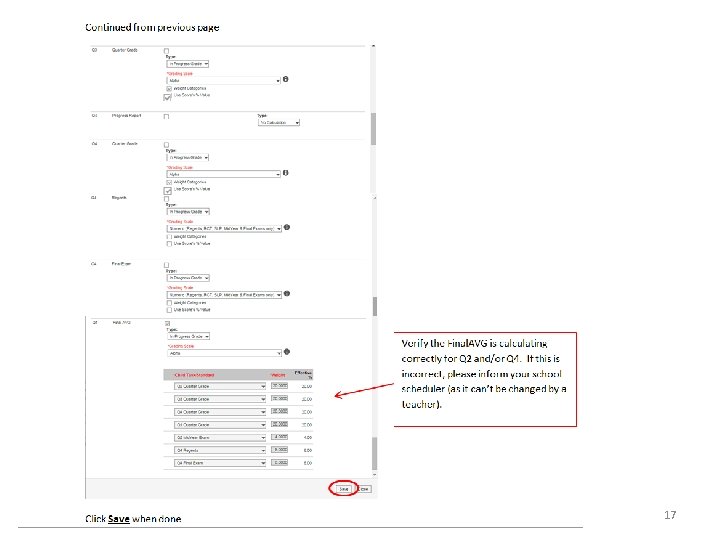
Task: Open the Type dropdown under Regents
Action: click(x=188, y=212)
